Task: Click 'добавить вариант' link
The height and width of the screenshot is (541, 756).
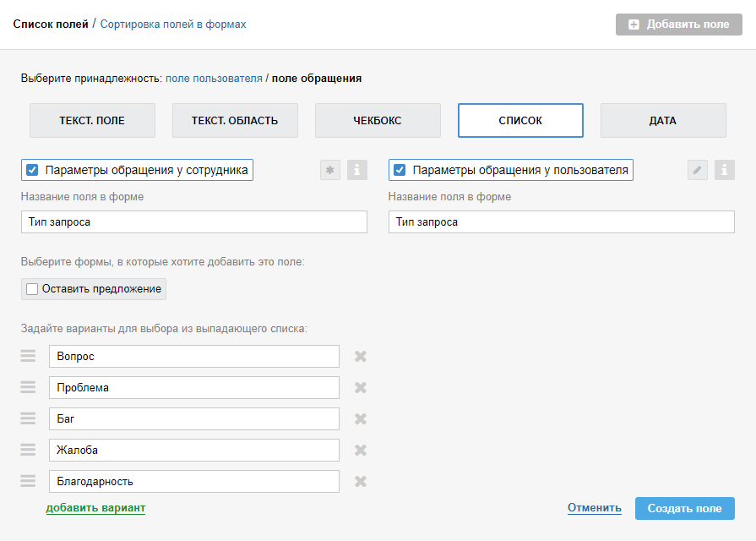Action: (95, 508)
